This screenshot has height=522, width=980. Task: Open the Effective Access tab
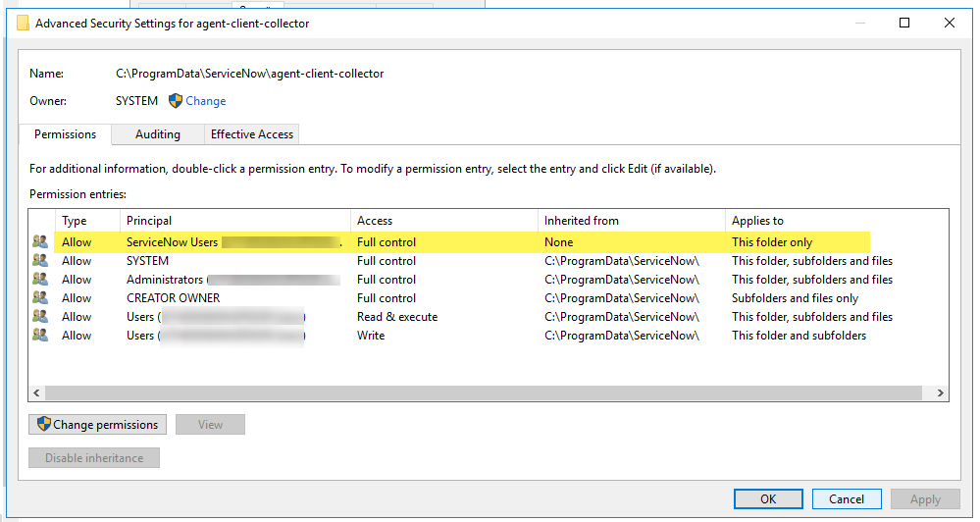pyautogui.click(x=252, y=133)
